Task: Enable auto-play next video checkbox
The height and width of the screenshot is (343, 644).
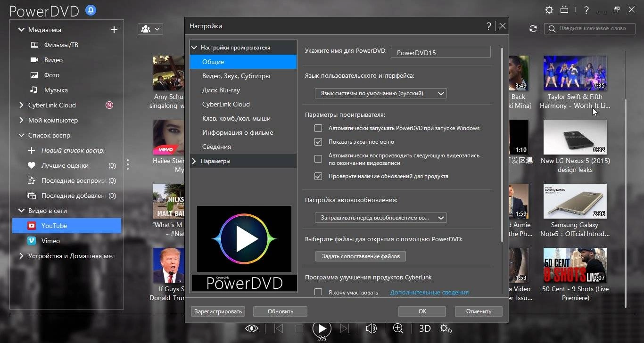Action: pos(318,159)
